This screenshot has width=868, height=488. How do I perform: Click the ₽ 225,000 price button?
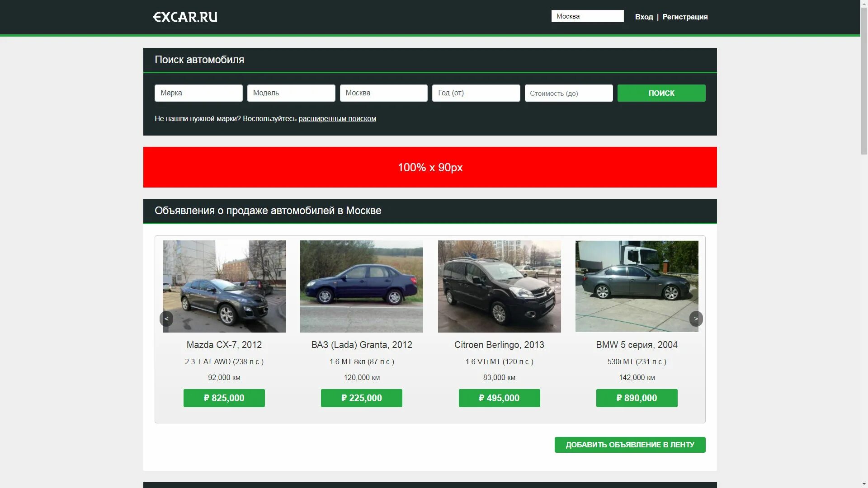click(x=362, y=398)
